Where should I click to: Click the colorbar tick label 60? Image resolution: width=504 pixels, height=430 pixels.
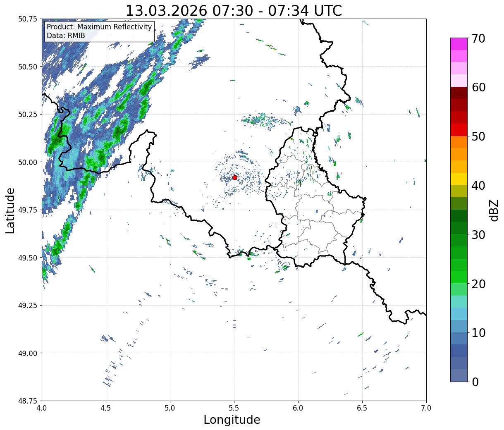[x=478, y=87]
